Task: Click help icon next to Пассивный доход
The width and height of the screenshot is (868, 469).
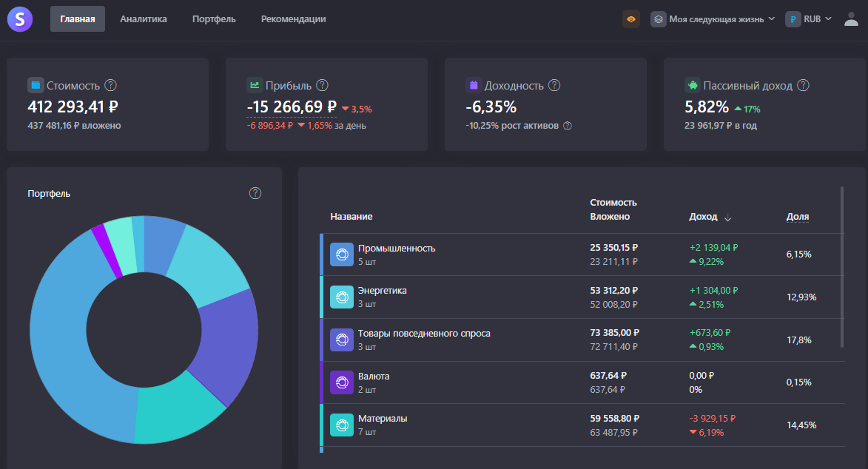Action: click(803, 85)
